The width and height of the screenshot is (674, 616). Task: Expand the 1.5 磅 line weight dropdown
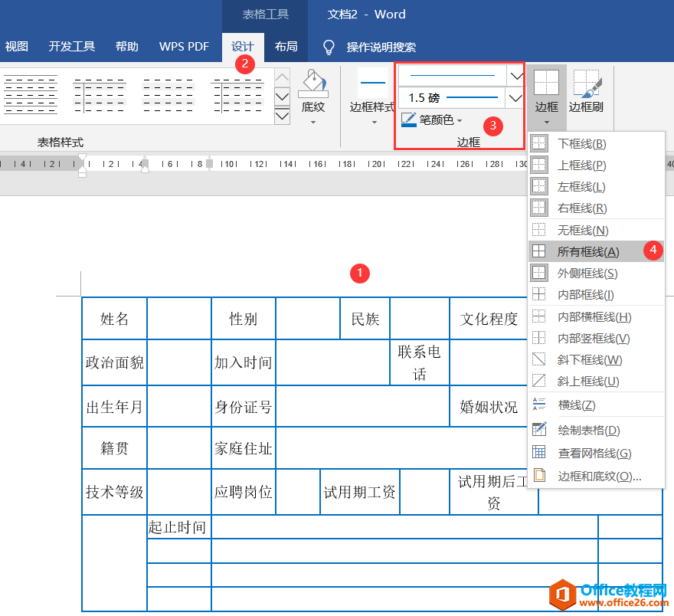tap(515, 98)
